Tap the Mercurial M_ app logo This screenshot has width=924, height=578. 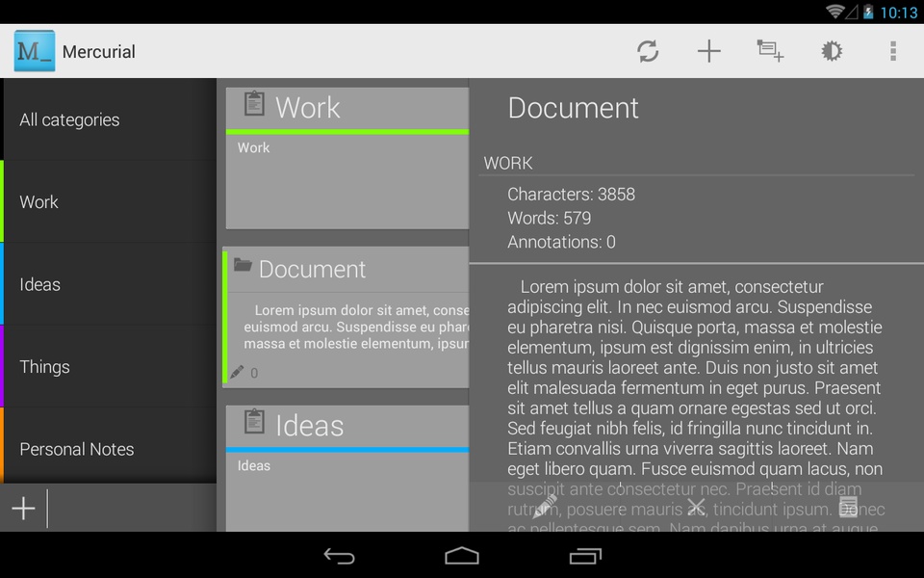pyautogui.click(x=35, y=51)
